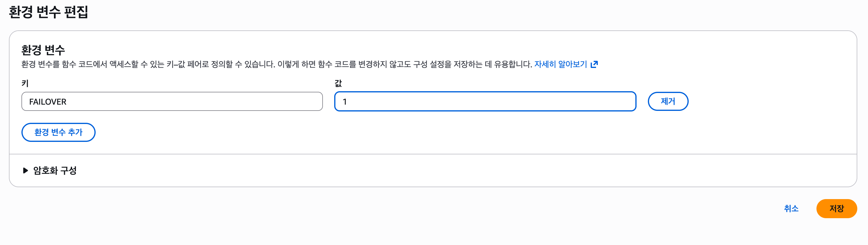Open the 자세히 알아보기 link
The height and width of the screenshot is (245, 868).
[560, 64]
